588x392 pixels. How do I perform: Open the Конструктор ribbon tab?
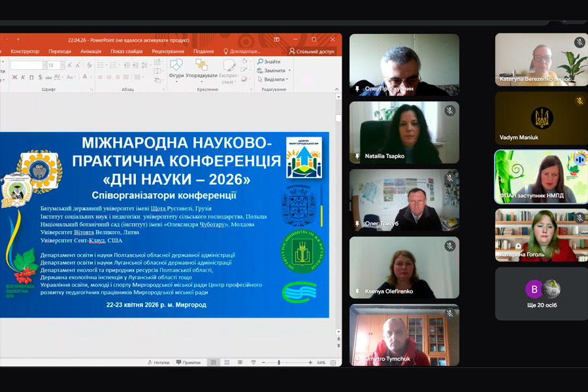pos(25,52)
